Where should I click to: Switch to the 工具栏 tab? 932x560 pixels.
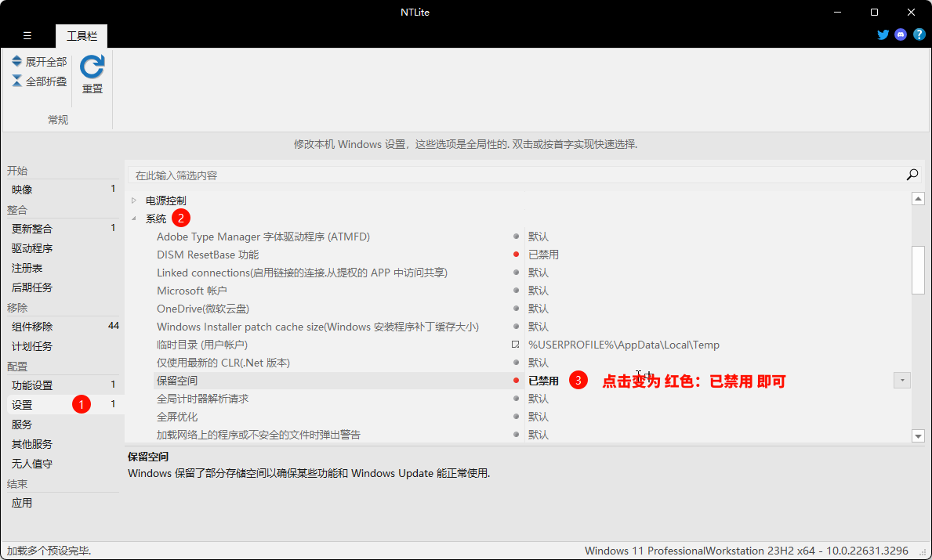82,36
